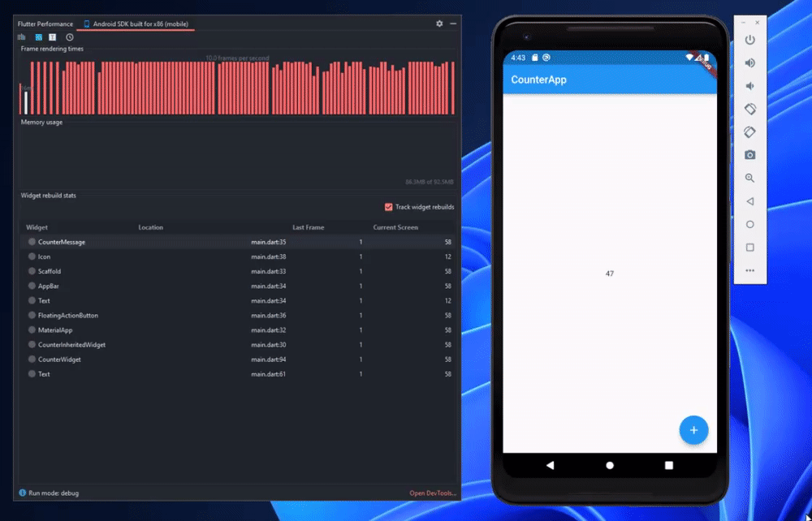Click the emulator power button
The image size is (812, 521).
[749, 40]
